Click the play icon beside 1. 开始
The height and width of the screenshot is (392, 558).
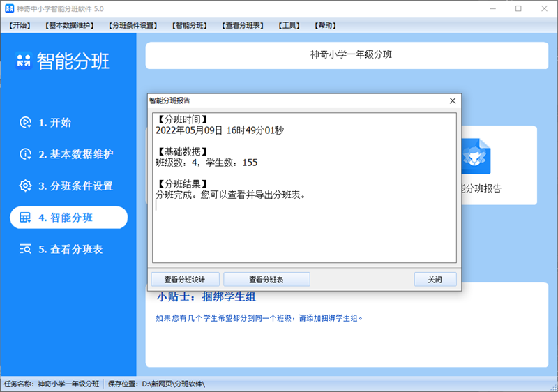pyautogui.click(x=25, y=123)
